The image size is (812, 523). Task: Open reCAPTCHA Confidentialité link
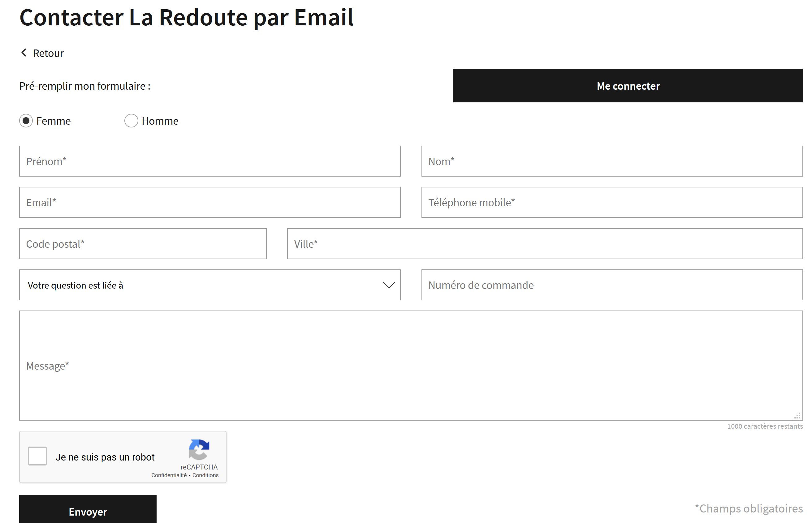169,475
